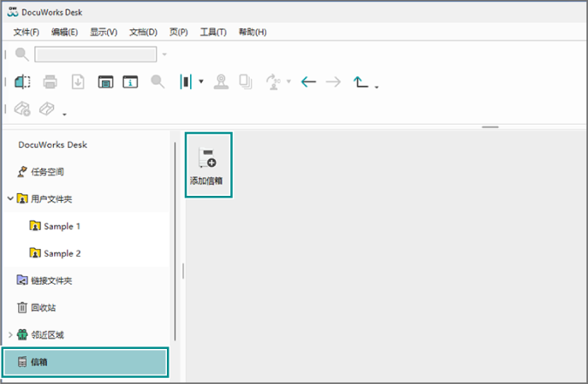Image resolution: width=588 pixels, height=384 pixels.
Task: Select the Sample 1 folder
Action: 61,227
